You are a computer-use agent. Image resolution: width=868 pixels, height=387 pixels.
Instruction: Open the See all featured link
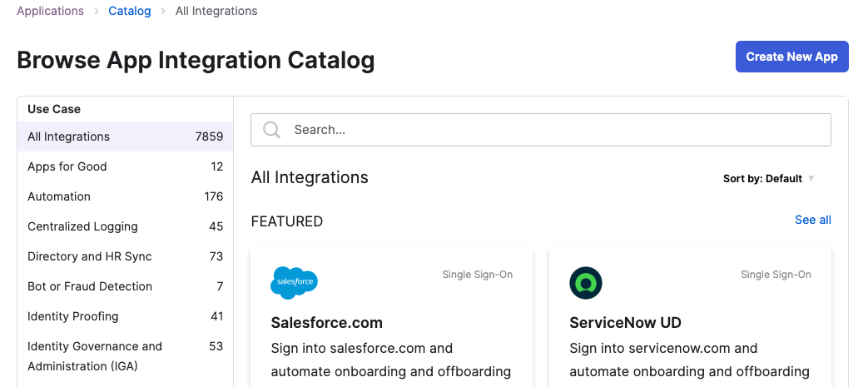pyautogui.click(x=812, y=220)
